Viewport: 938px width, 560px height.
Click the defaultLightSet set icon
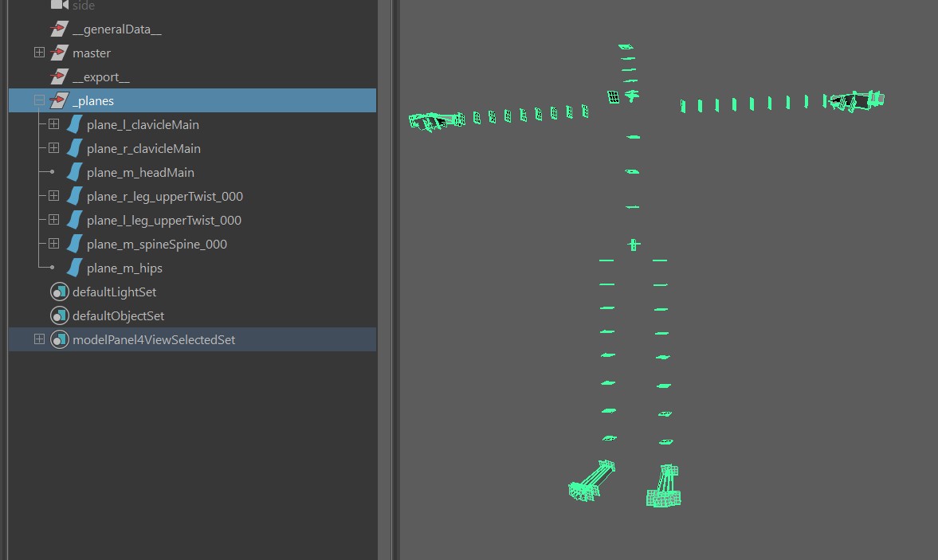(59, 292)
